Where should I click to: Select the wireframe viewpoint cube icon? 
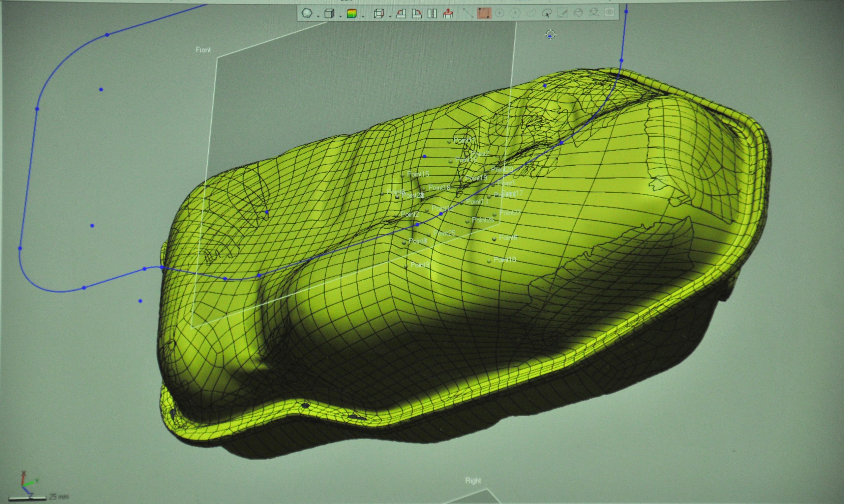(378, 14)
